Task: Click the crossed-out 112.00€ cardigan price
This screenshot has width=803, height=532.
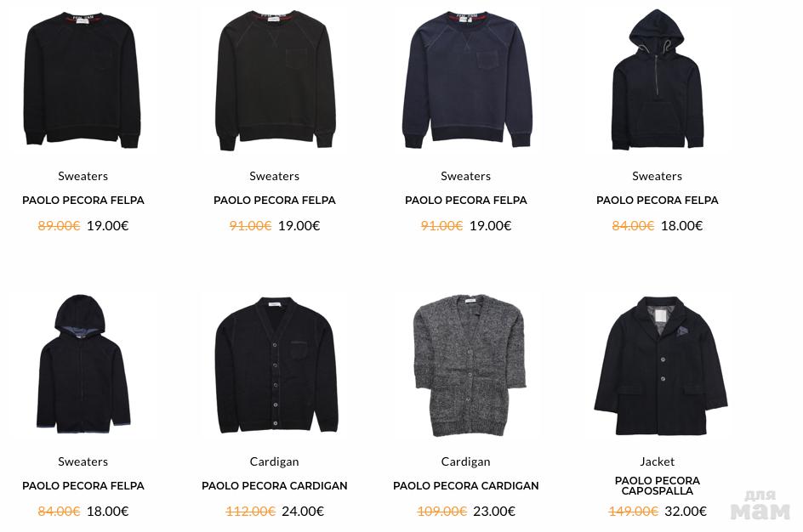Action: [250, 511]
